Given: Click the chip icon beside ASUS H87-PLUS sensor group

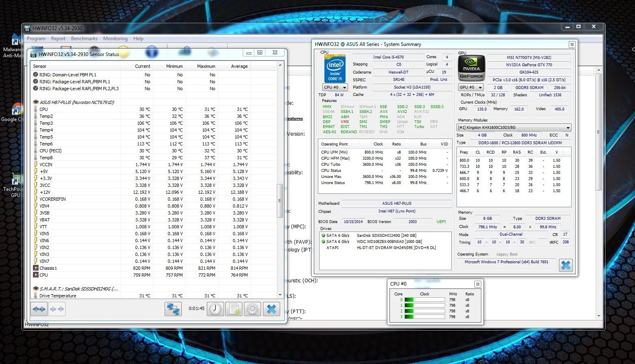Looking at the screenshot, I should click(x=36, y=102).
